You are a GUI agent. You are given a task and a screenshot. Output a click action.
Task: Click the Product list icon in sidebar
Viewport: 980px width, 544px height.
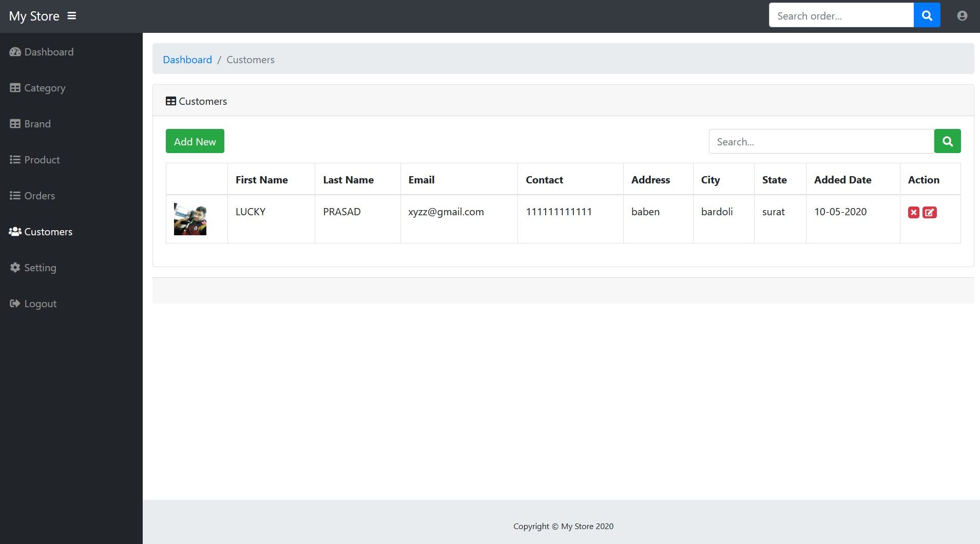15,160
